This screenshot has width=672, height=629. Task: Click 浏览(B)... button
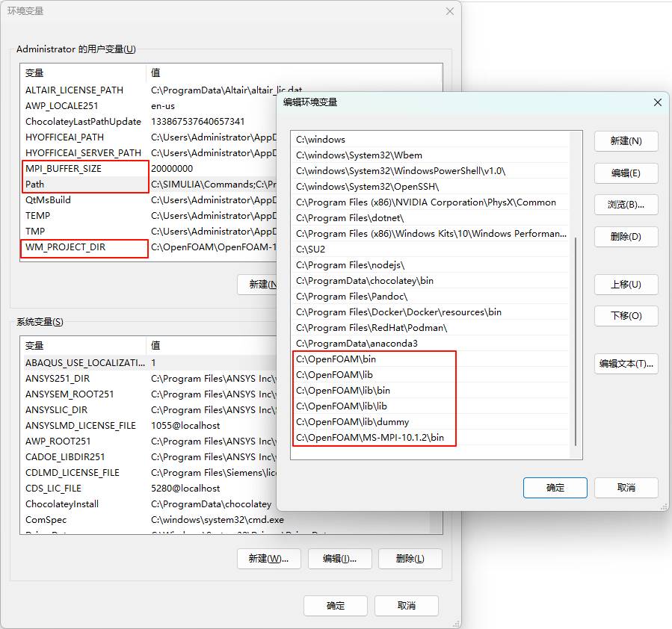tap(626, 205)
